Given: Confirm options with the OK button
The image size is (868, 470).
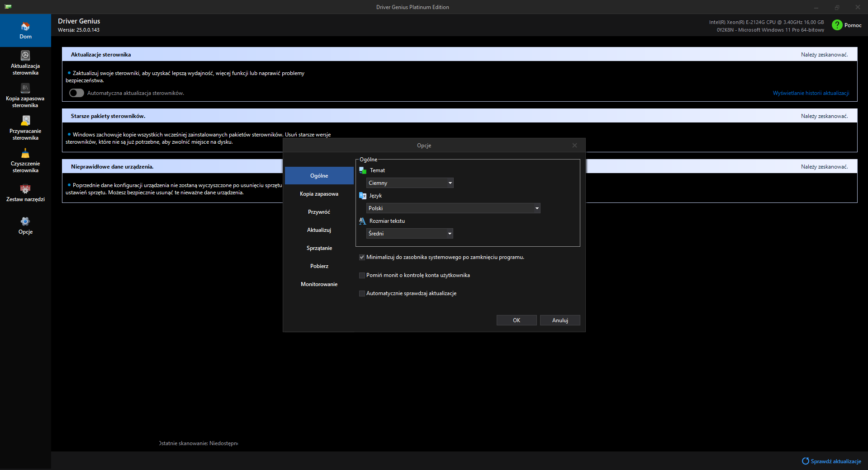Looking at the screenshot, I should coord(517,320).
